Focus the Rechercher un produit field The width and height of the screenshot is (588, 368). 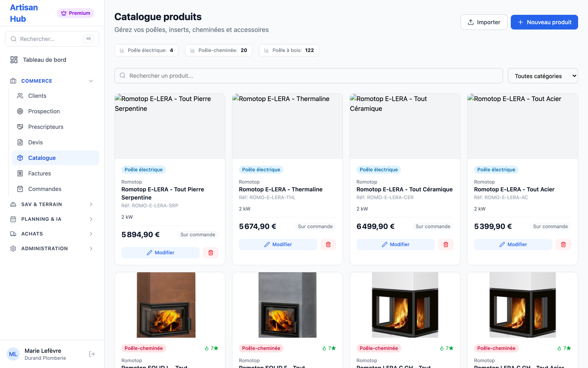click(x=309, y=75)
